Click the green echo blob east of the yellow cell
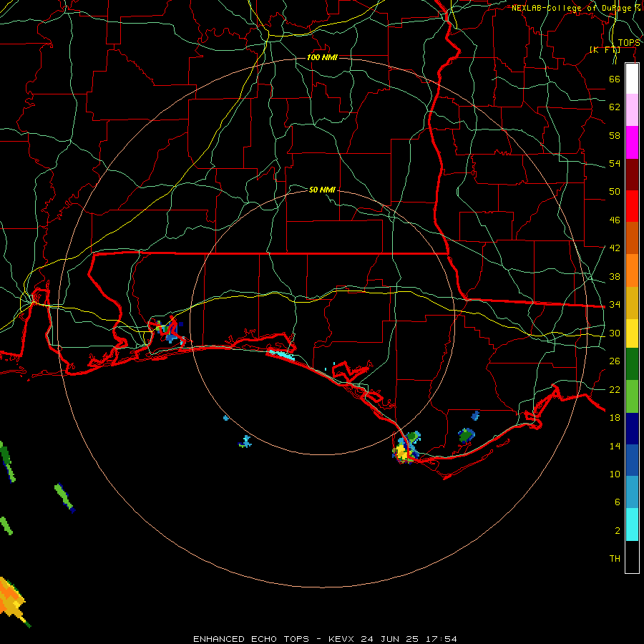The image size is (644, 644). 466,435
